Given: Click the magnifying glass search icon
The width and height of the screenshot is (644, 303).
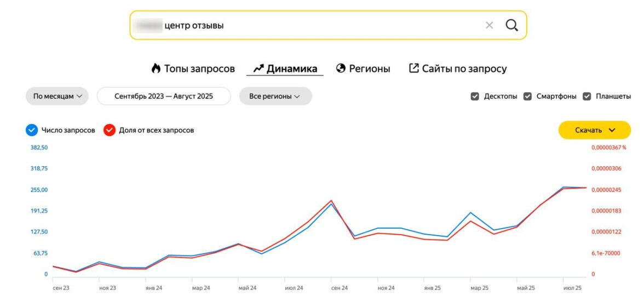Looking at the screenshot, I should click(511, 25).
